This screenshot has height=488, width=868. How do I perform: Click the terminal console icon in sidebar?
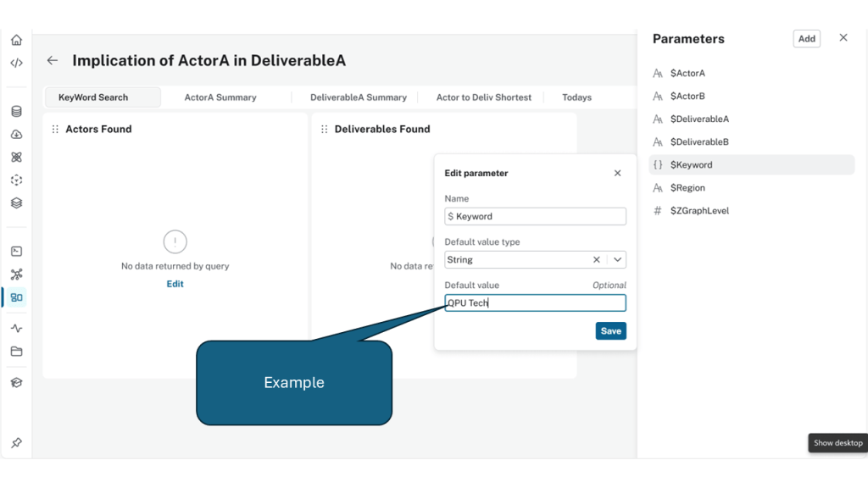click(16, 252)
